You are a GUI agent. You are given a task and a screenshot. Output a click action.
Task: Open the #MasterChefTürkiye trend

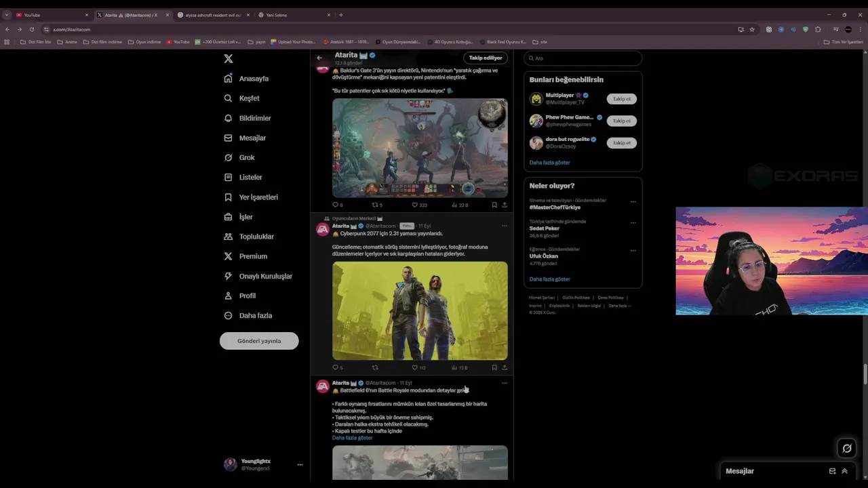pyautogui.click(x=555, y=207)
